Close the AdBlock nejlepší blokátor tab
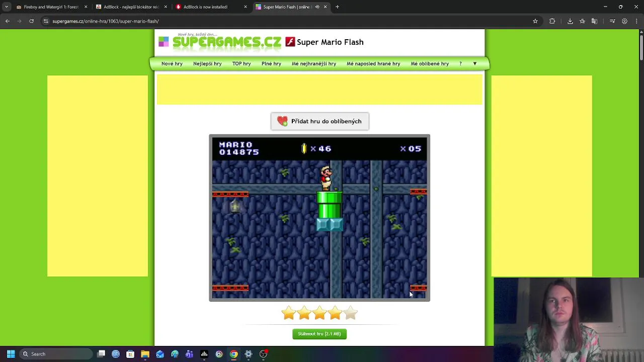Screen dimensions: 644x362 point(166,7)
